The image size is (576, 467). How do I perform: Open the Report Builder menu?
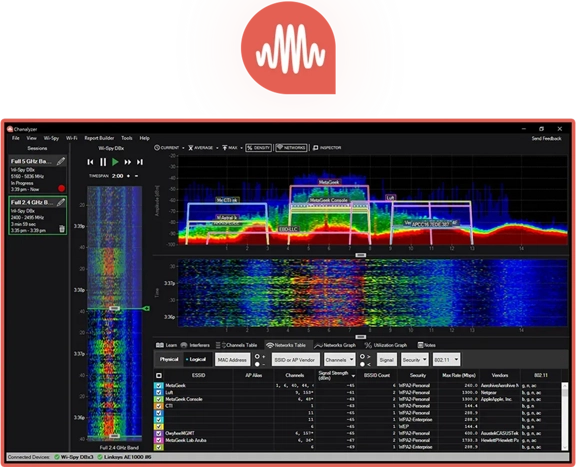[99, 138]
